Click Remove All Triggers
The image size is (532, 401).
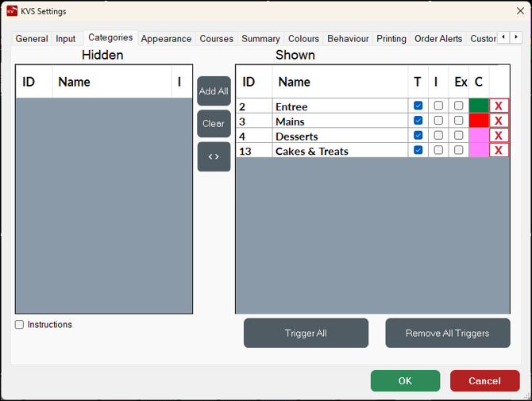coord(448,333)
